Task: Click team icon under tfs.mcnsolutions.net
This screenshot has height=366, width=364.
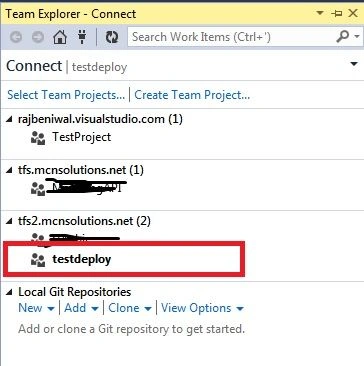Action: coord(38,189)
